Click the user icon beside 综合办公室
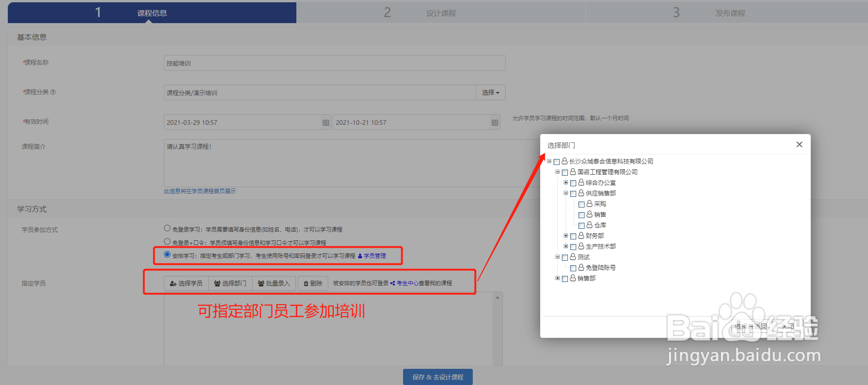The height and width of the screenshot is (385, 868). [x=581, y=182]
